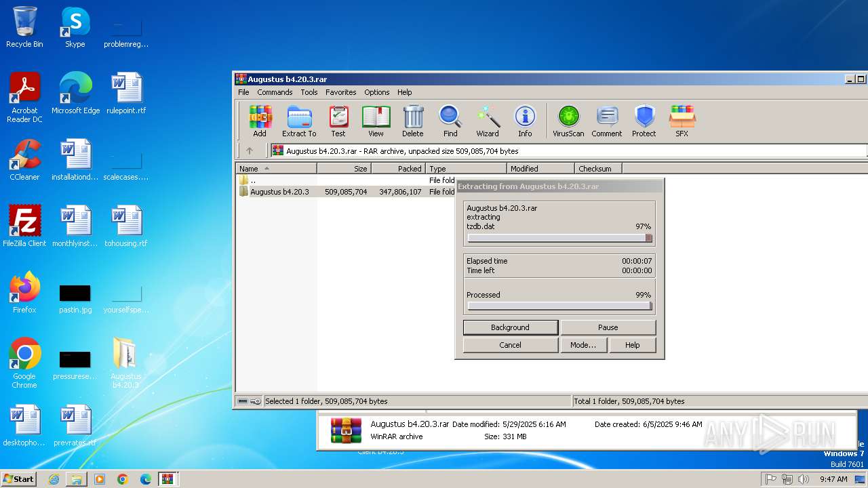Select the Augustus b4.20.3 folder row
Image resolution: width=868 pixels, height=488 pixels.
346,192
